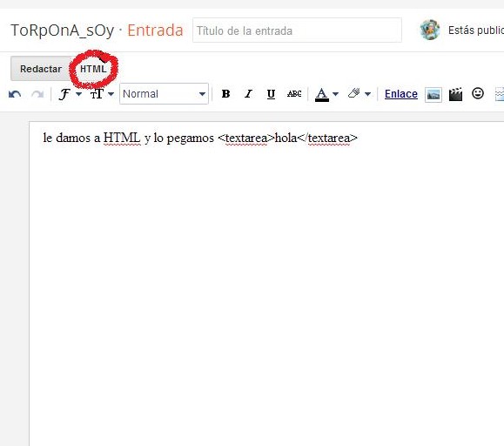This screenshot has width=504, height=446.
Task: Apply the text color
Action: [x=322, y=95]
